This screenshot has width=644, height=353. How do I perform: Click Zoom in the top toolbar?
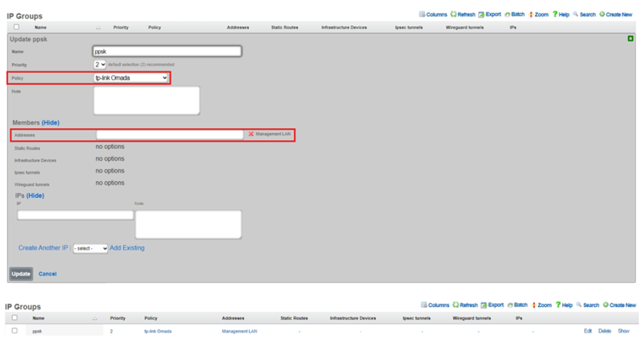pyautogui.click(x=538, y=14)
